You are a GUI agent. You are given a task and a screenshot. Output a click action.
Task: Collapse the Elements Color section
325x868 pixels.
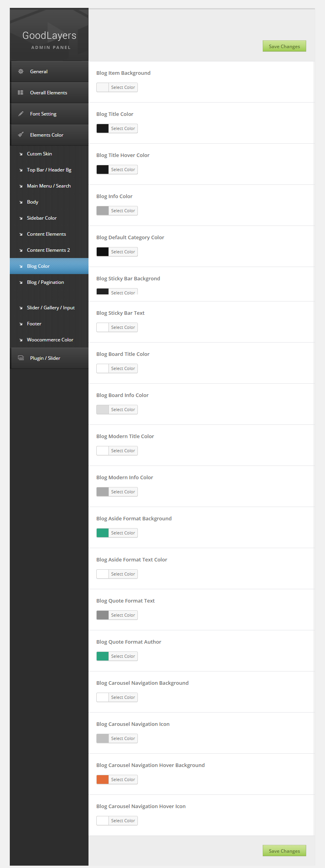47,135
